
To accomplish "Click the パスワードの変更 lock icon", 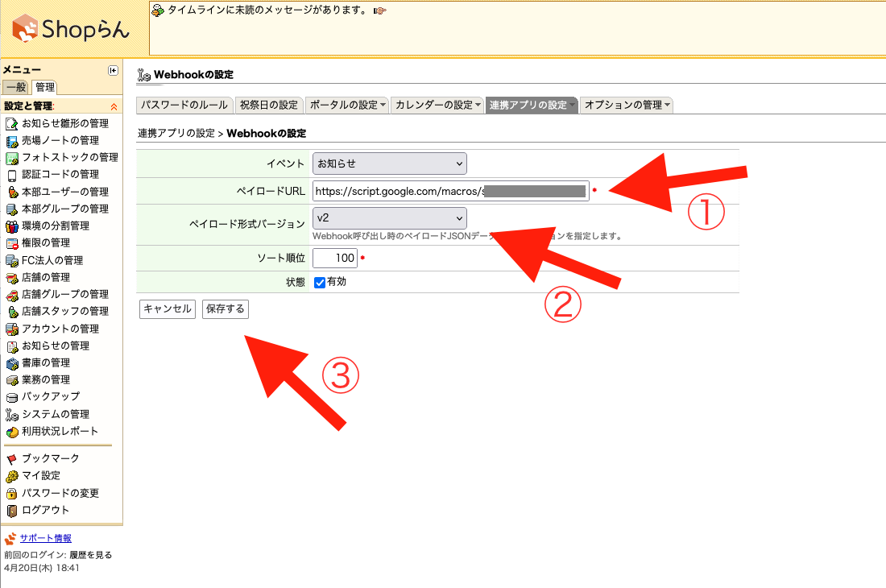I will pyautogui.click(x=11, y=493).
